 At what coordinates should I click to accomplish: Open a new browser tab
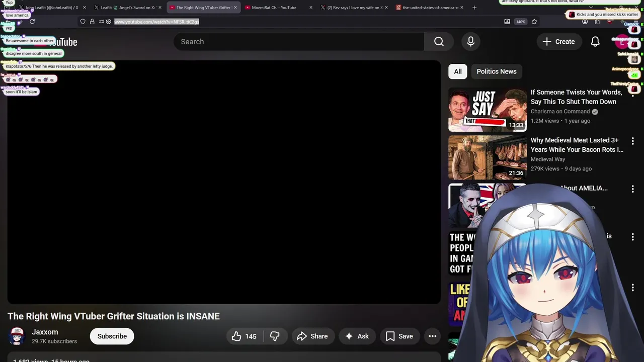[474, 8]
